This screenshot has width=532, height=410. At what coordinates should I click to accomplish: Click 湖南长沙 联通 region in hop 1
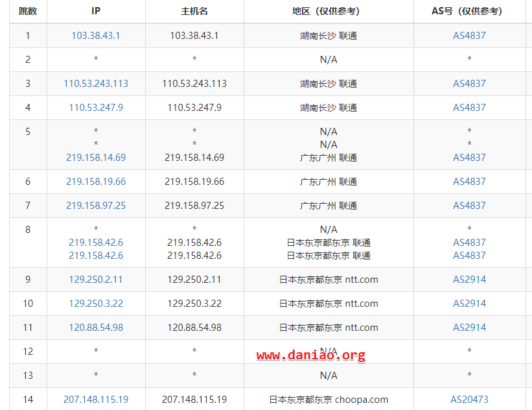click(329, 36)
